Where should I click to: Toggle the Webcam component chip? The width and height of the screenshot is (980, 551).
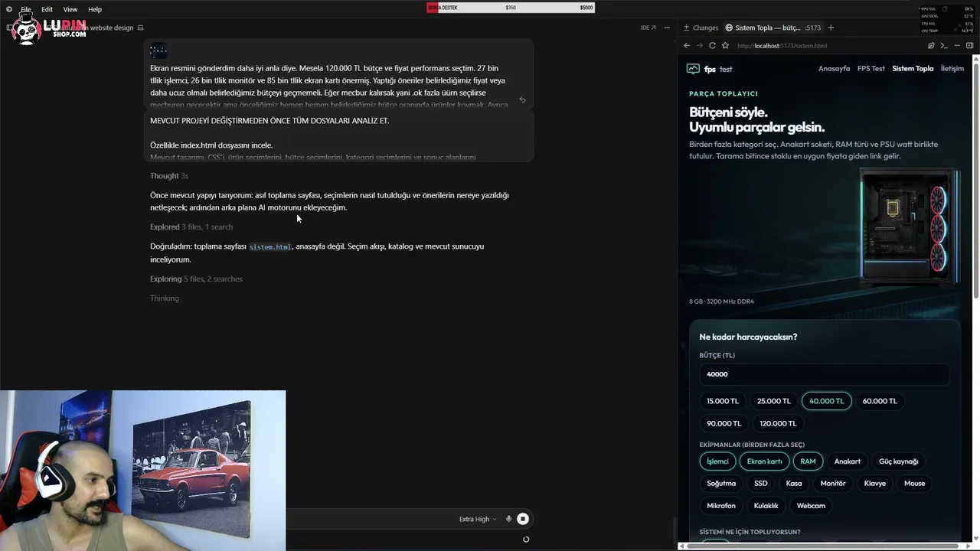pyautogui.click(x=811, y=506)
